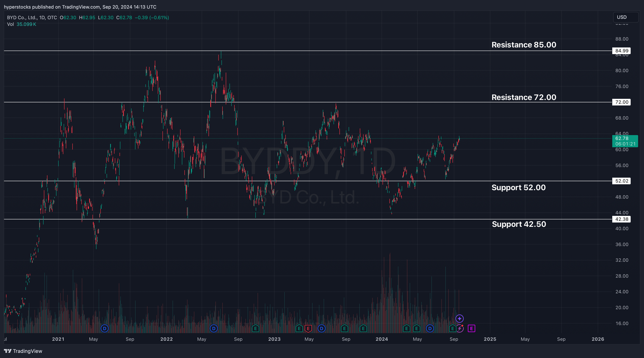Select the Support 52.00 text label

(x=518, y=187)
